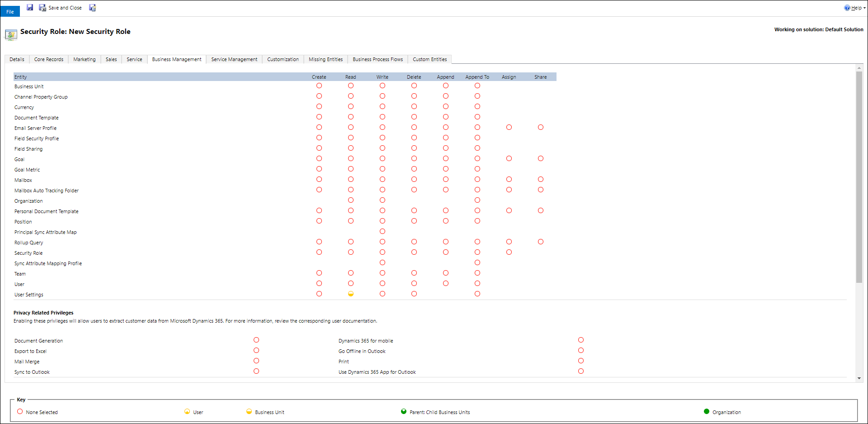Click the Mailbox Auto Tracking Folder entity
Image resolution: width=868 pixels, height=424 pixels.
[x=47, y=191]
